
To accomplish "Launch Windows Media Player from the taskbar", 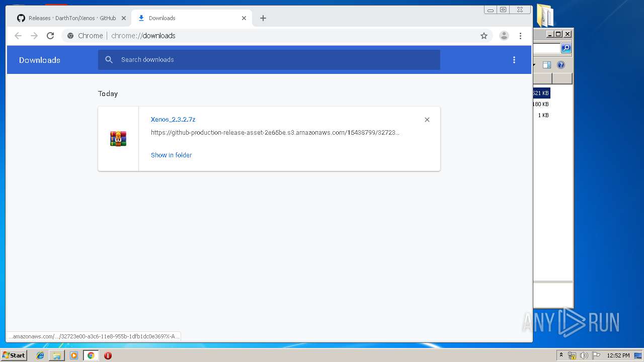I will tap(74, 355).
